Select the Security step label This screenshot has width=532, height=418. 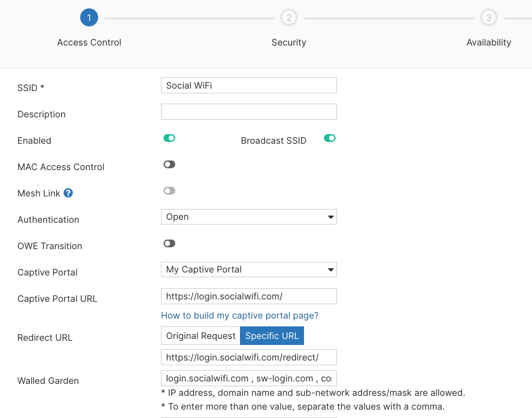(288, 43)
